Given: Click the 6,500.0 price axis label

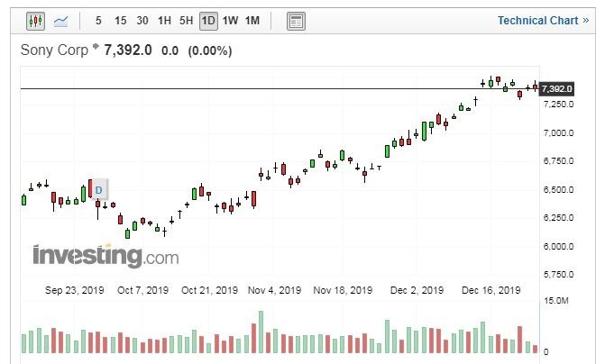Looking at the screenshot, I should [558, 190].
